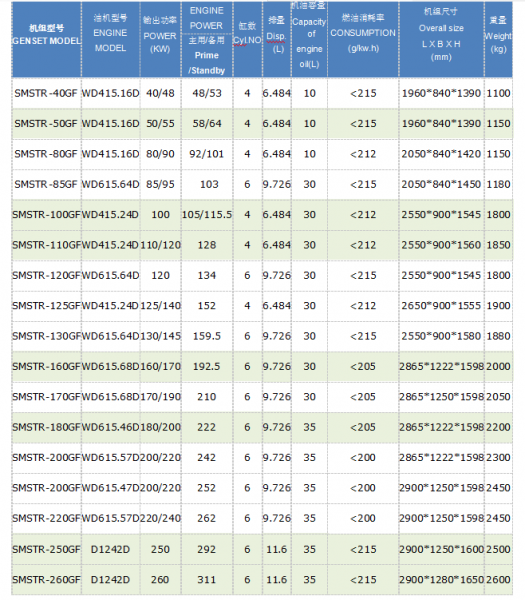525x600 pixels.
Task: Click the CONSUMPTION column header
Action: pos(363,40)
